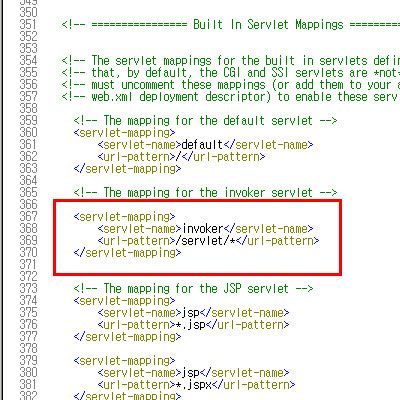This screenshot has width=400, height=400.
Task: Click comment line "that, by default, the CGI and SSI"
Action: click(231, 73)
